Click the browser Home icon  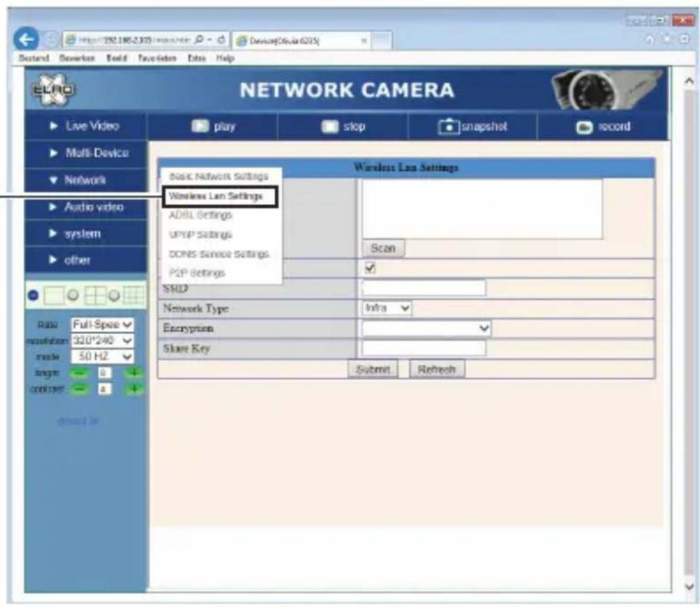click(x=649, y=40)
